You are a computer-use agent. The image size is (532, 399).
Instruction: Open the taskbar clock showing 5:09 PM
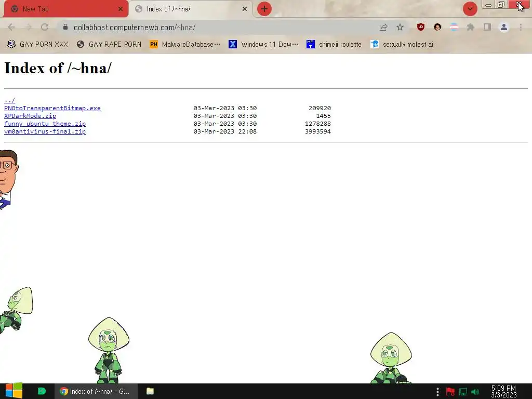(x=504, y=392)
